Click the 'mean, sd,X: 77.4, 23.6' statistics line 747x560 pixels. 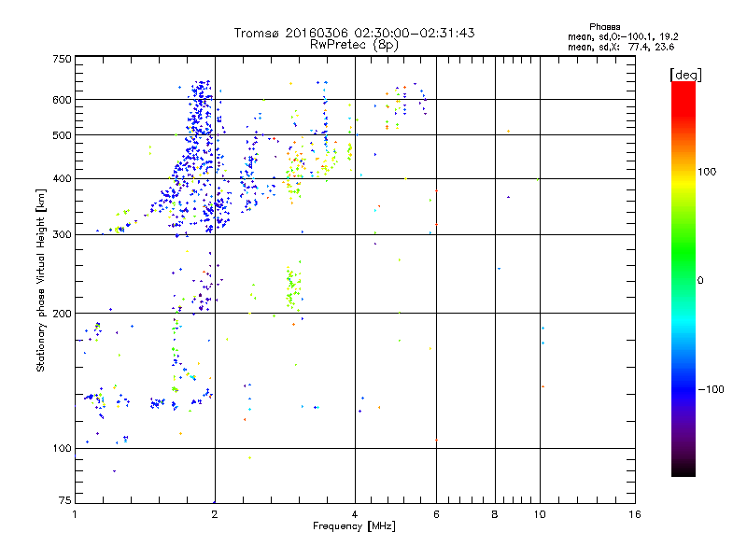pos(621,47)
